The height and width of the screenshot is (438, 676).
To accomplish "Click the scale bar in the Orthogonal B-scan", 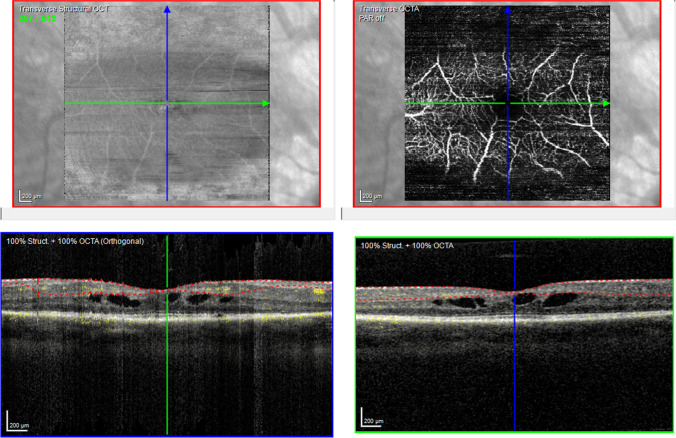I will click(x=19, y=421).
